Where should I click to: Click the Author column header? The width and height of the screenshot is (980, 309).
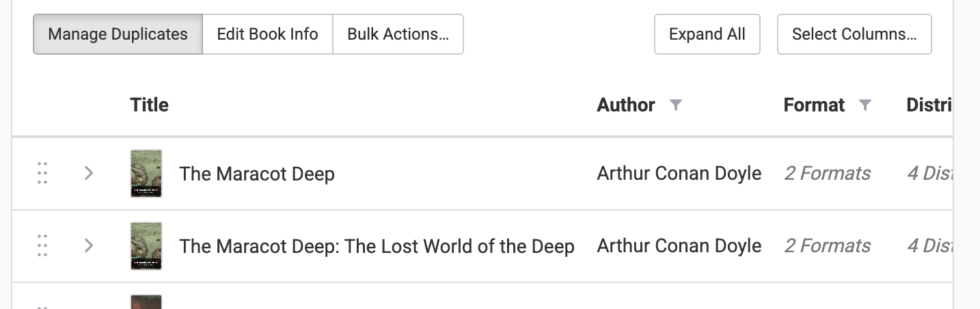(626, 105)
